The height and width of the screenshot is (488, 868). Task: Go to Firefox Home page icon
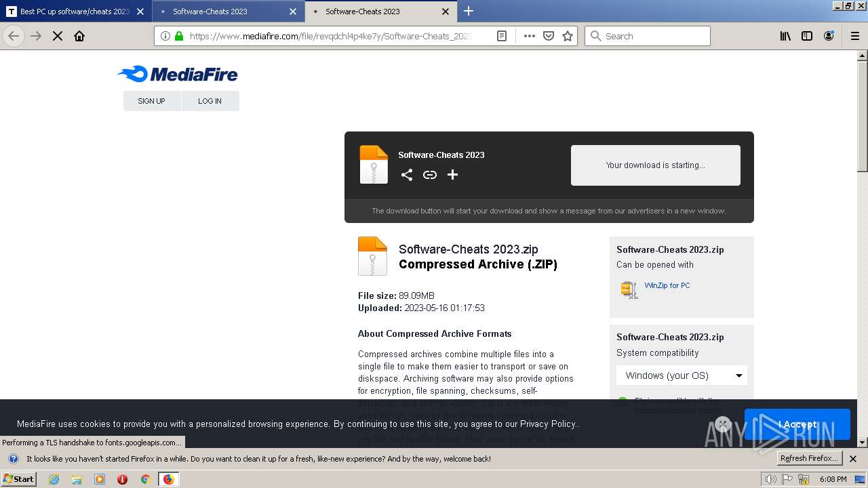(79, 36)
